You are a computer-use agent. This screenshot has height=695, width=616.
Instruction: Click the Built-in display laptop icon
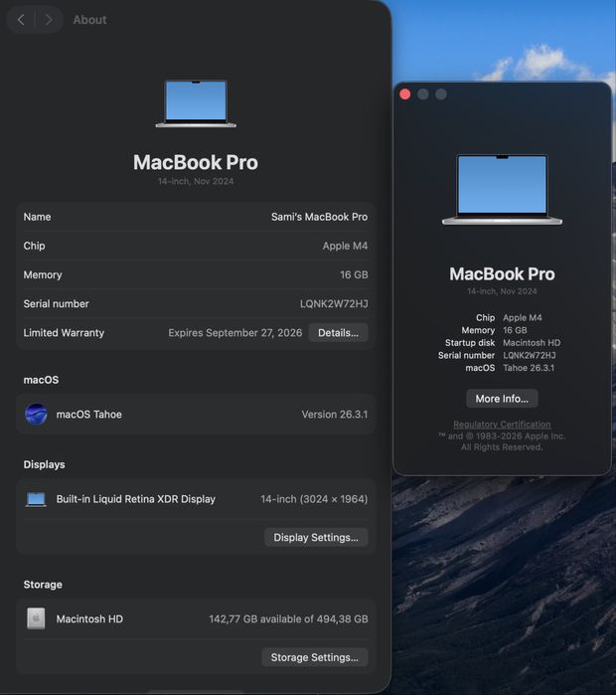36,499
